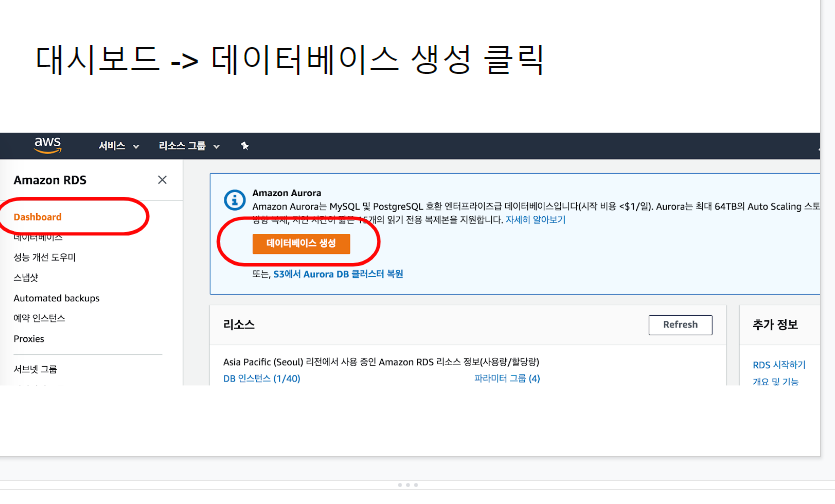The image size is (835, 504).
Task: Click the Amazon Aurora info icon
Action: 234,200
